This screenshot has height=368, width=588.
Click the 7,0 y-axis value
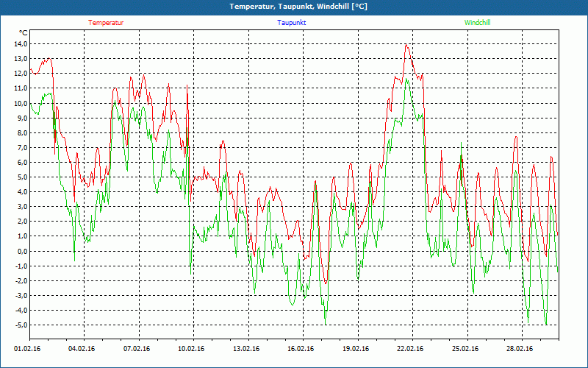(22, 148)
